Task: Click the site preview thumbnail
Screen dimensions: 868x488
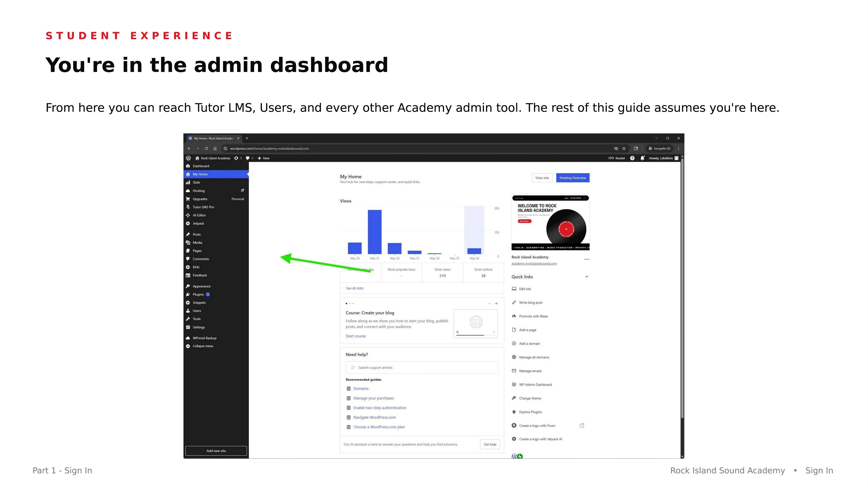Action: pos(551,222)
